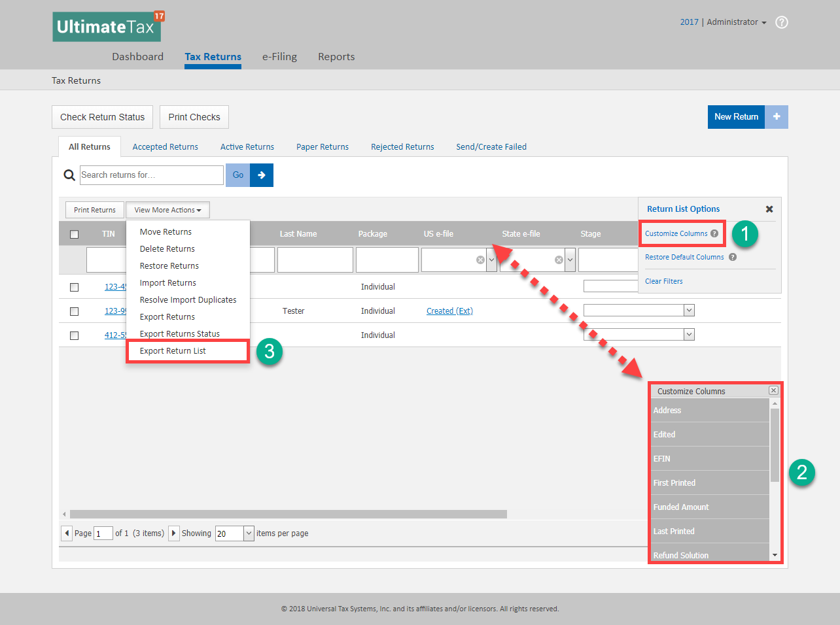Click the arrow button next to Go
Screen dimensions: 840x625
(x=262, y=175)
